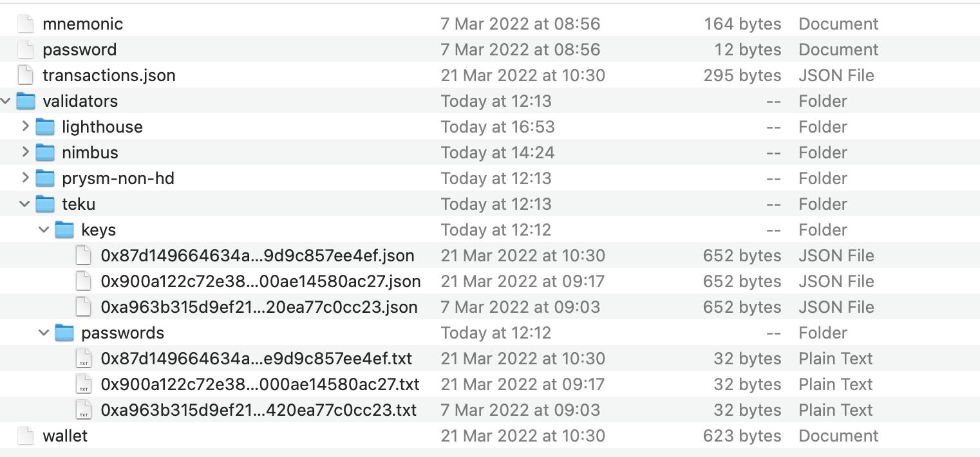Viewport: 980px width, 457px height.
Task: Select the 0xa963b315d9ef21 txt password file
Action: coord(258,410)
